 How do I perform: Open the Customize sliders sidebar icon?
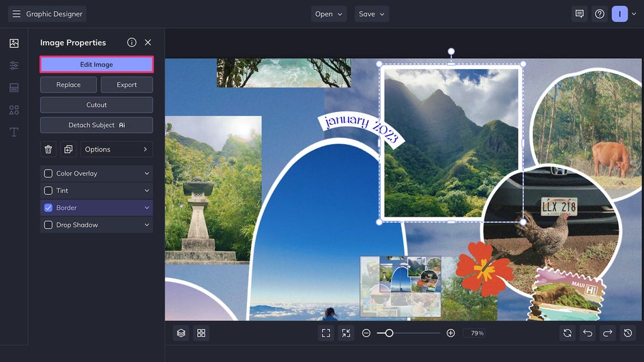point(14,66)
